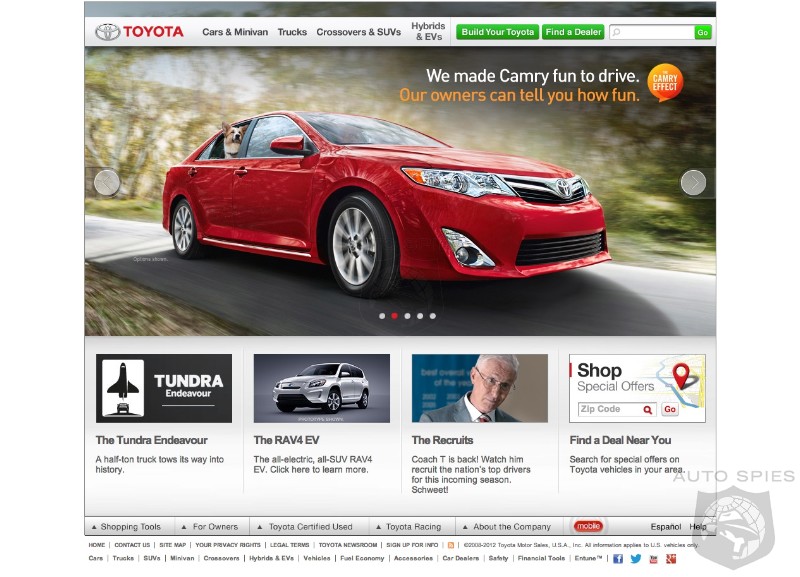
Task: Advance the carousel with the right arrow
Action: [x=693, y=182]
